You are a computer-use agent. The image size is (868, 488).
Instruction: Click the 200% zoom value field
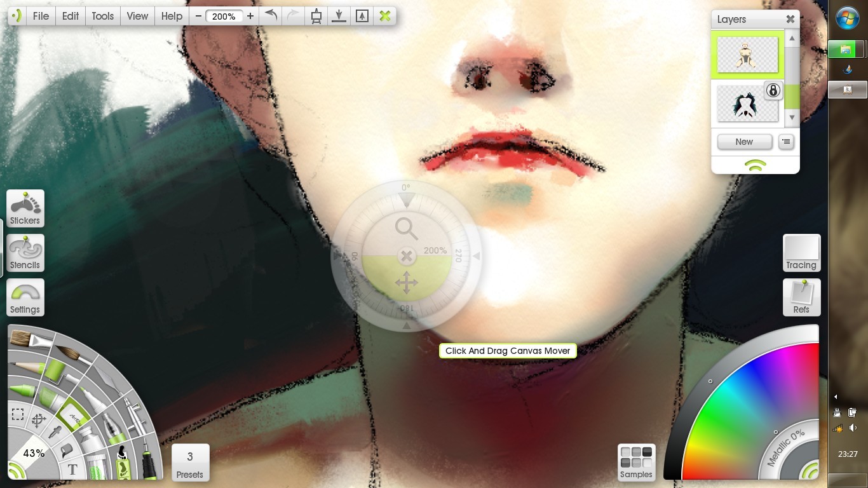pyautogui.click(x=224, y=17)
